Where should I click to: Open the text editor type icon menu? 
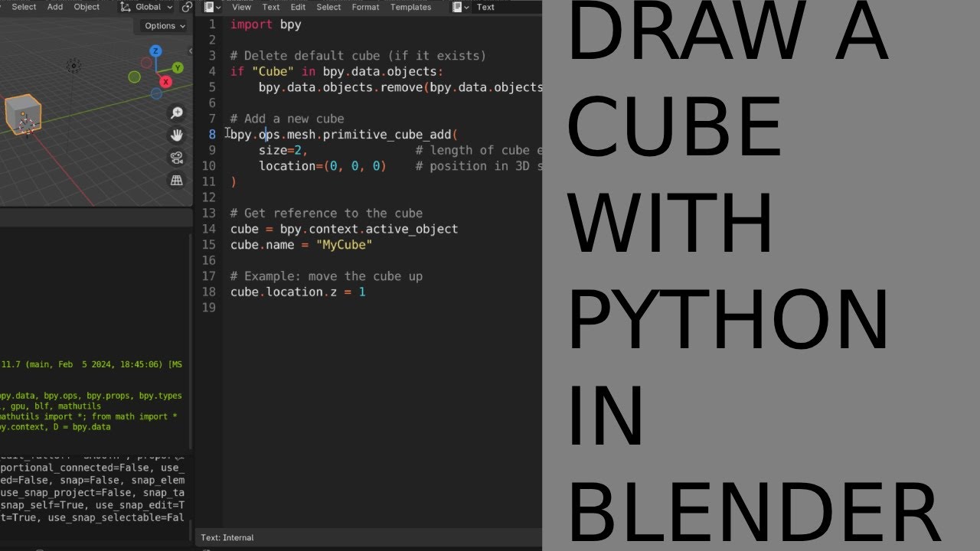click(212, 7)
